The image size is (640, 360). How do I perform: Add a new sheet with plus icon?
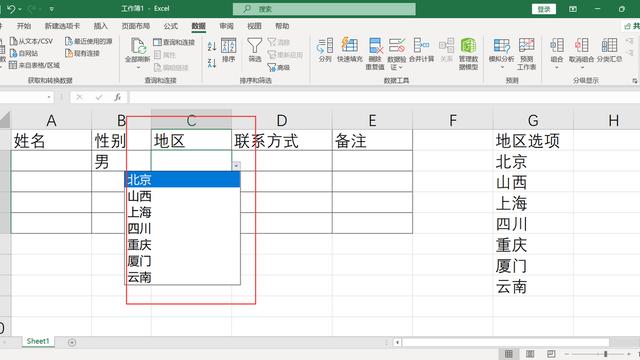pyautogui.click(x=72, y=342)
